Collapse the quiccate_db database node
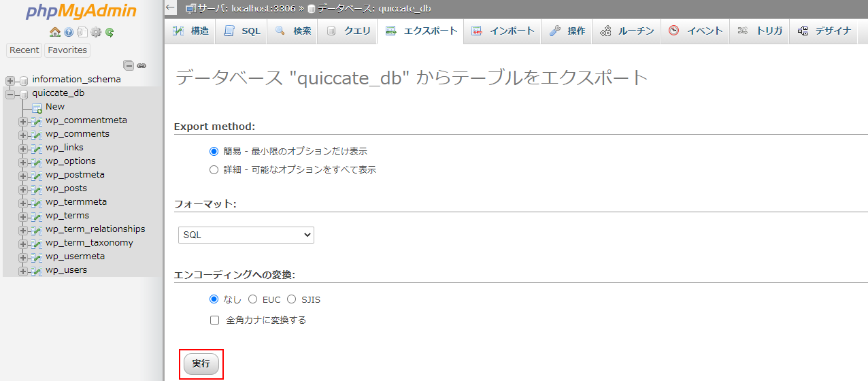868x381 pixels. click(x=10, y=94)
